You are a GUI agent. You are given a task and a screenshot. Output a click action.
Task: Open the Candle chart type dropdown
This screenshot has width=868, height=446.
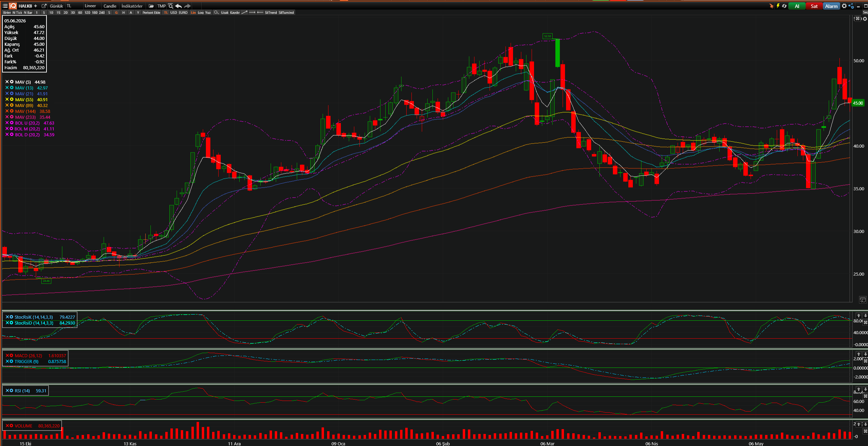110,6
